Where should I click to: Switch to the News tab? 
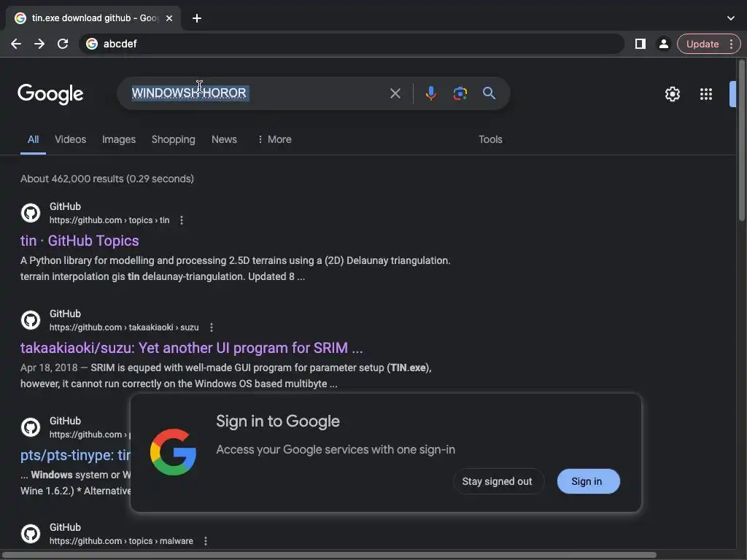(x=224, y=139)
